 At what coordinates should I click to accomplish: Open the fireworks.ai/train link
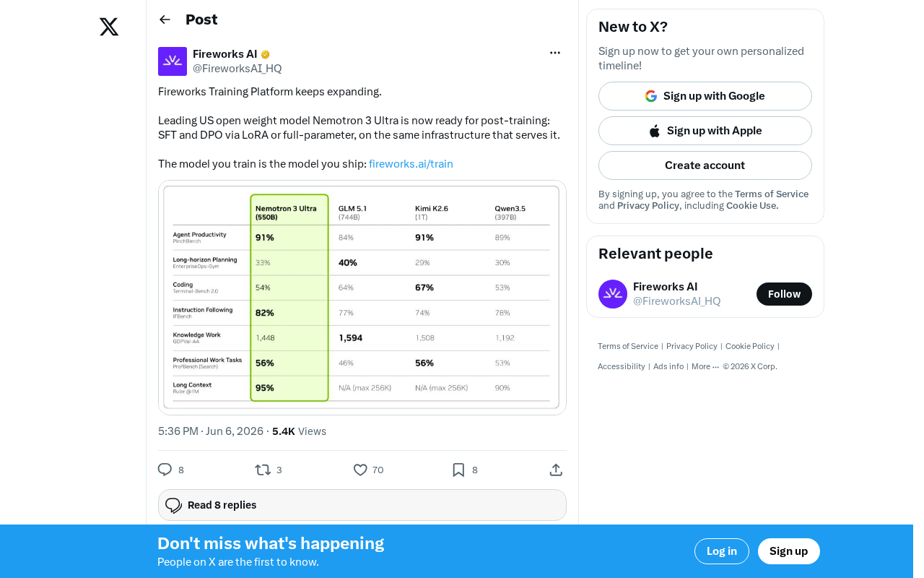coord(411,164)
